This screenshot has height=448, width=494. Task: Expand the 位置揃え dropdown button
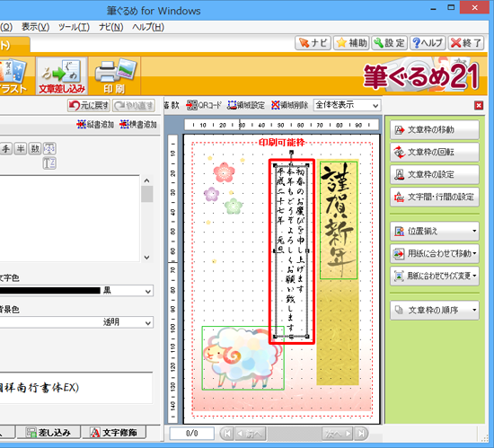(x=435, y=231)
